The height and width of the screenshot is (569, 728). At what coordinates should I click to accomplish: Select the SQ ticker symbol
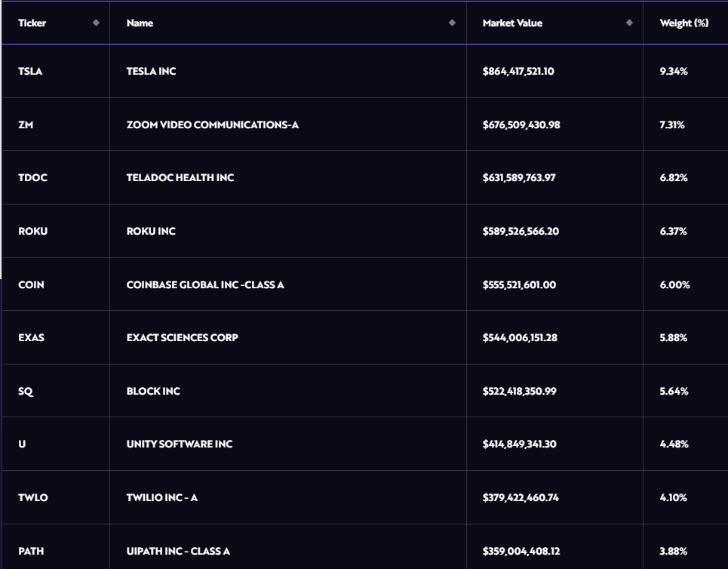[26, 391]
